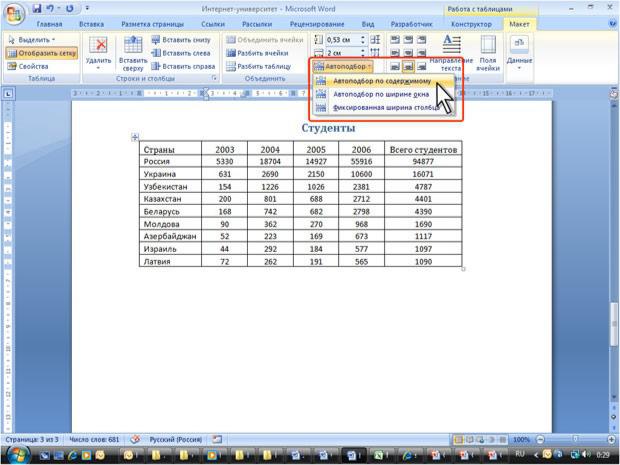Viewport: 620px width, 465px height.
Task: Click the RU language indicator in tray
Action: coord(520,454)
